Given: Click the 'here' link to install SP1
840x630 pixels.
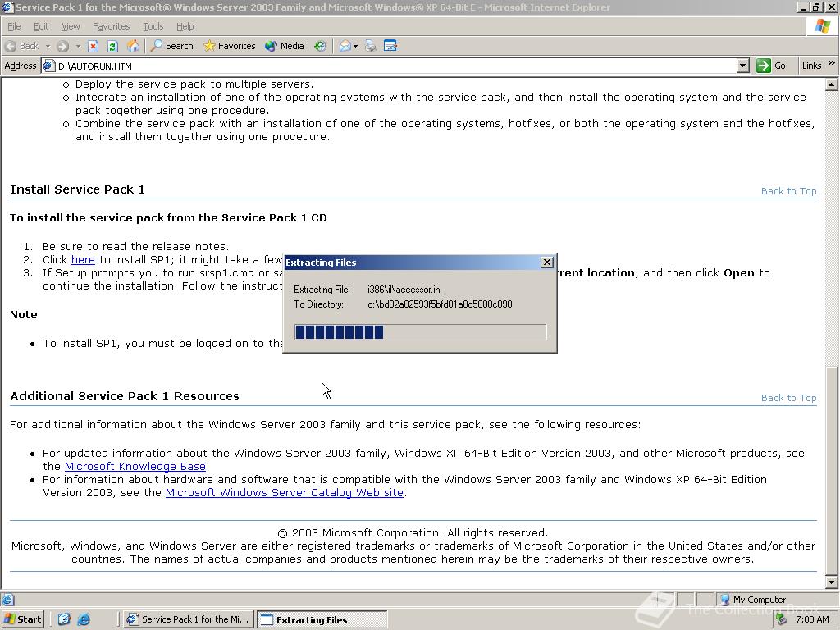Looking at the screenshot, I should tap(83, 260).
